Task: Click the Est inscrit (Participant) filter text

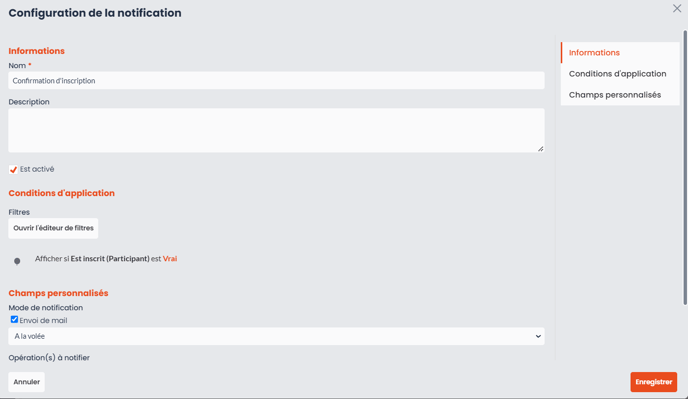Action: pyautogui.click(x=110, y=259)
